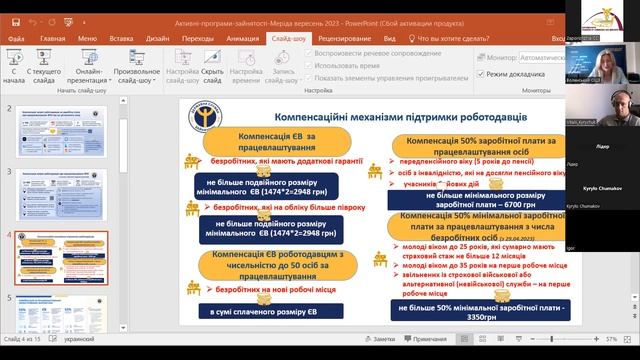The width and height of the screenshot is (640, 360).
Task: Click slide panel scroll-down arrow
Action: (123, 328)
